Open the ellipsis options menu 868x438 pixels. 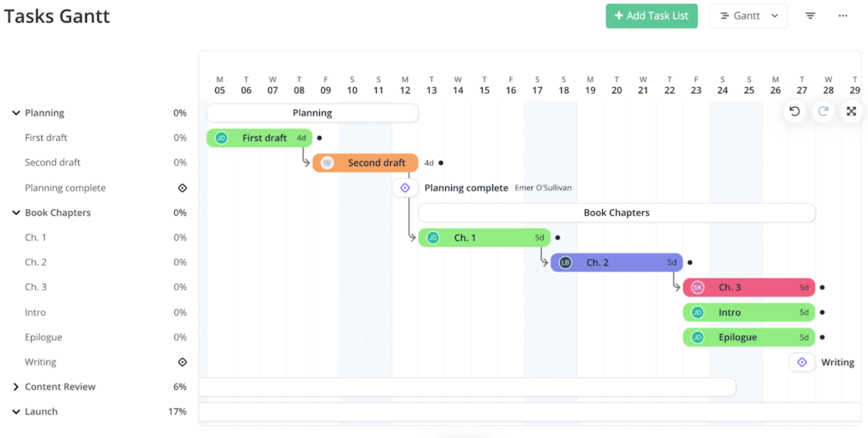842,16
